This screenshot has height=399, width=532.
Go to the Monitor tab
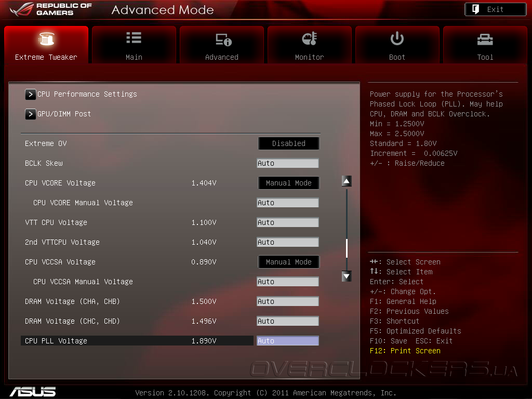310,45
